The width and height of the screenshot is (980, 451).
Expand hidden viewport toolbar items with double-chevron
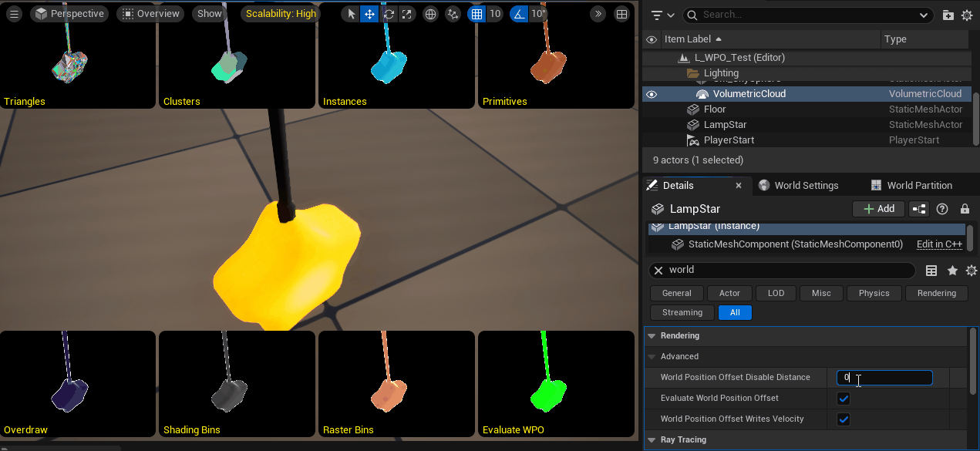pyautogui.click(x=598, y=14)
